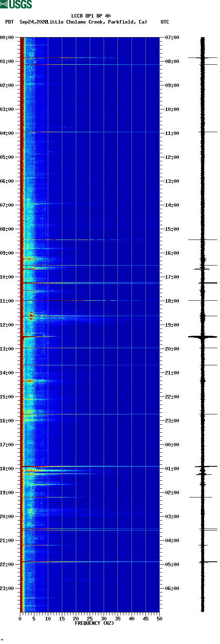The width and height of the screenshot is (220, 644).
Task: Click the frequency axis value 0
Action: (x=20, y=619)
